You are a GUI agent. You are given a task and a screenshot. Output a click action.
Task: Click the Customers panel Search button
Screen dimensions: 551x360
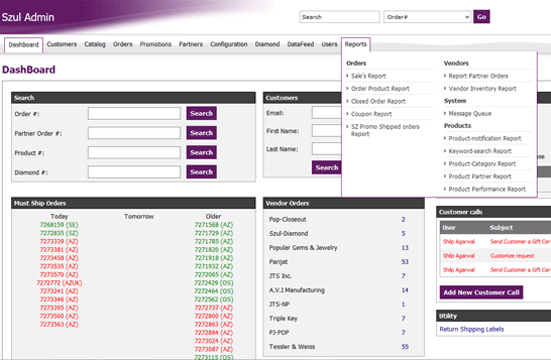coord(326,168)
